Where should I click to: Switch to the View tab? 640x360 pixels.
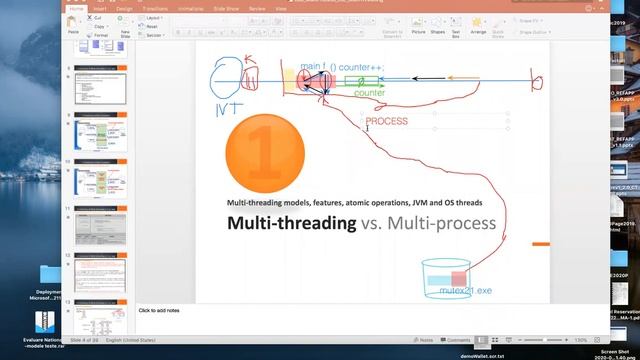click(x=281, y=9)
